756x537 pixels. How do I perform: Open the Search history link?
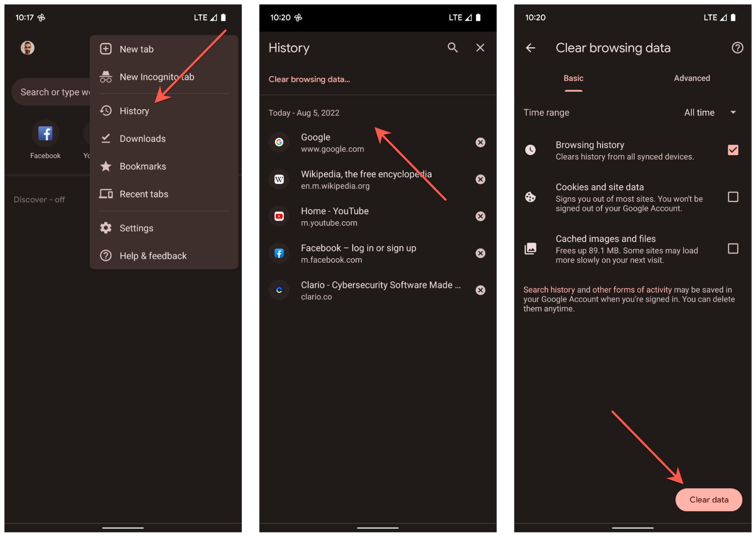(x=549, y=290)
